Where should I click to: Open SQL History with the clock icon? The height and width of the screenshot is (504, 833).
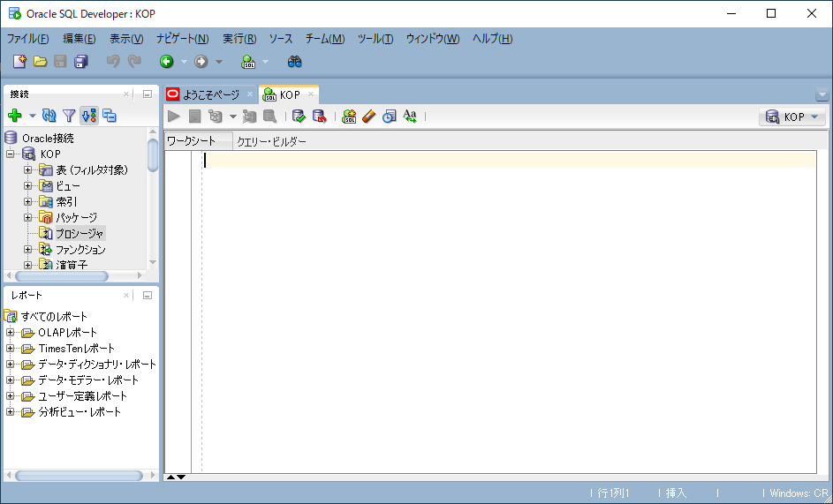click(390, 116)
